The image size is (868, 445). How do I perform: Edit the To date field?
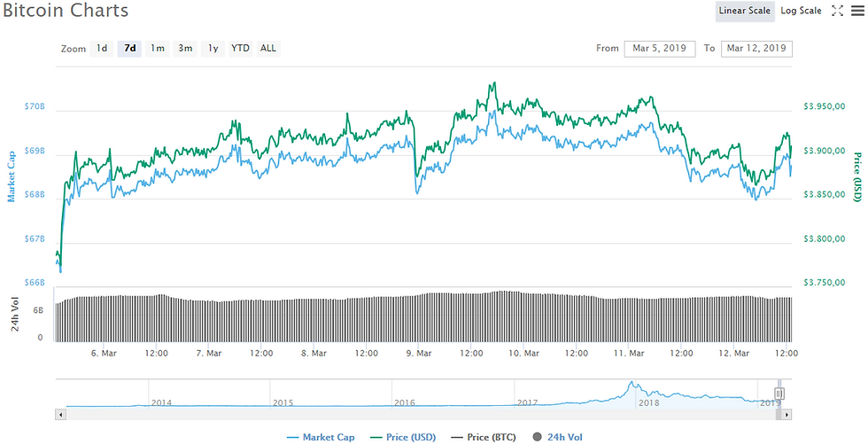coord(756,48)
